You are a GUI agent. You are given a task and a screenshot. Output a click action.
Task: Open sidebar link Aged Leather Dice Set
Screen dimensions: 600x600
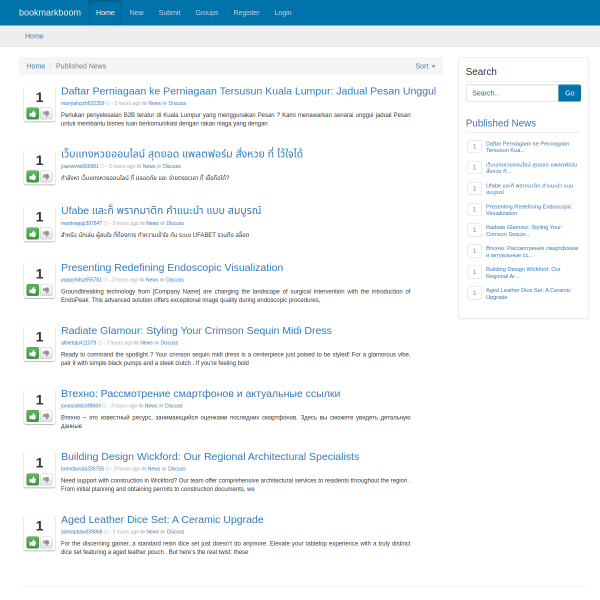tap(528, 293)
